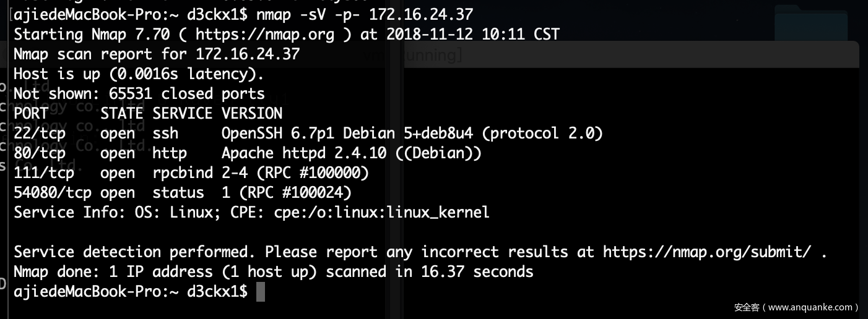Click the www.anquanke.com watermark
The height and width of the screenshot is (319, 868).
tap(796, 307)
